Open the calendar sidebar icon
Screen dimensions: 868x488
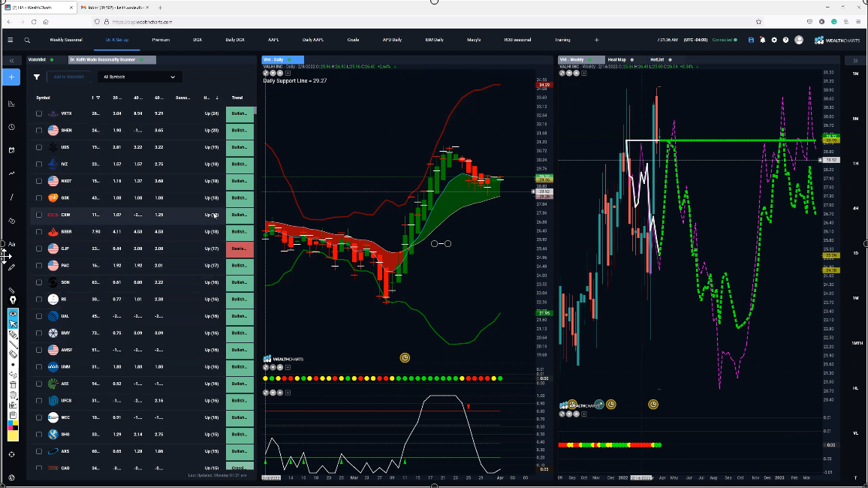pos(11,150)
